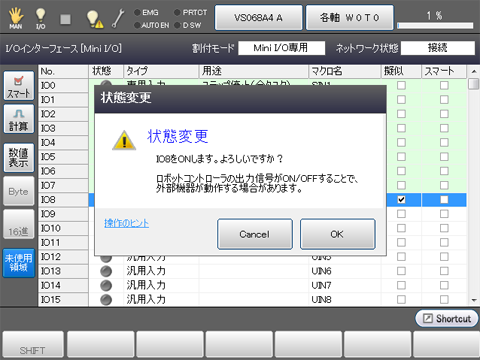This screenshot has height=360, width=480.
Task: Click the 用途 column header
Action: 254,71
